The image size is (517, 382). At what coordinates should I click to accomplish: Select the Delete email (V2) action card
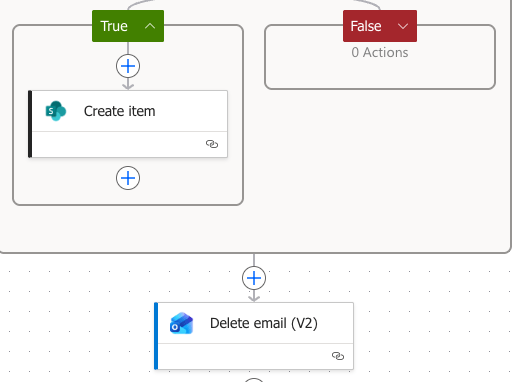254,336
